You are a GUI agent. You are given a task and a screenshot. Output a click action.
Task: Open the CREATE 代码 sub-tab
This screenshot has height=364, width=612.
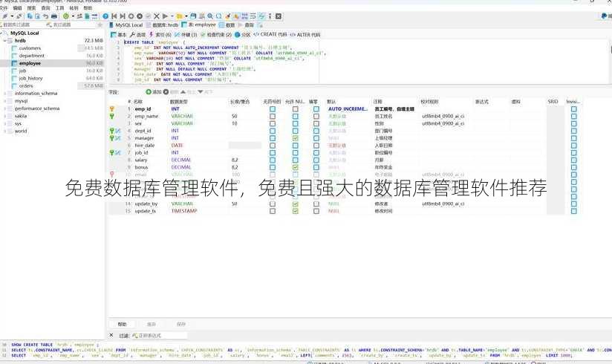point(270,35)
